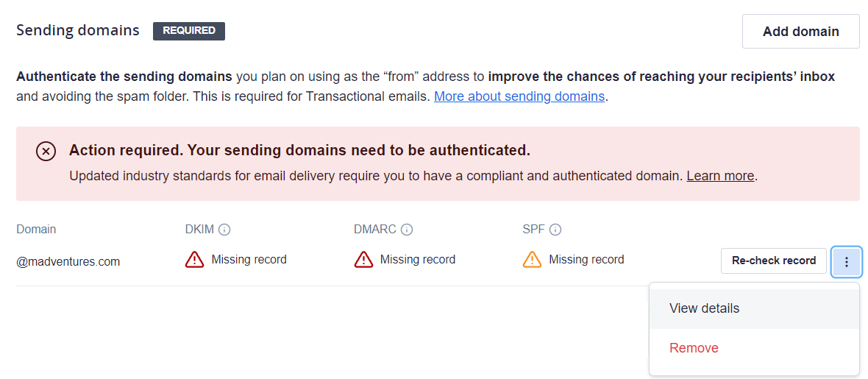
Task: Click the Missing record status under DKIM
Action: coord(249,259)
